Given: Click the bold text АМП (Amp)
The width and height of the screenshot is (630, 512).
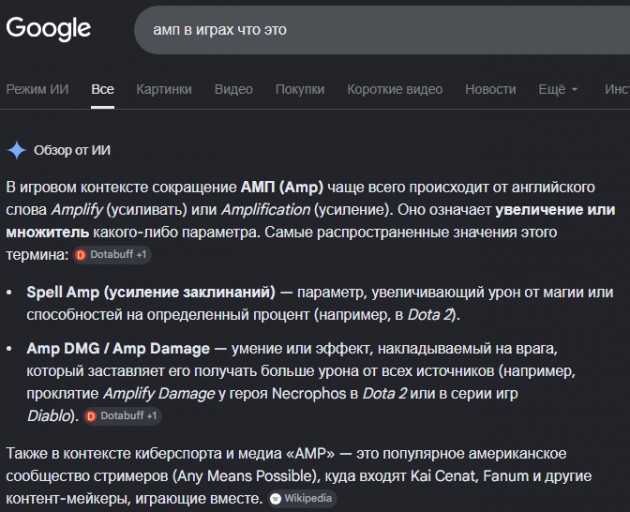Looking at the screenshot, I should 282,187.
